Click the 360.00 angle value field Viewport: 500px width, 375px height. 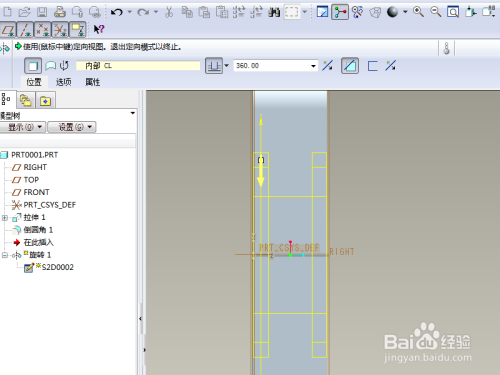pos(271,66)
